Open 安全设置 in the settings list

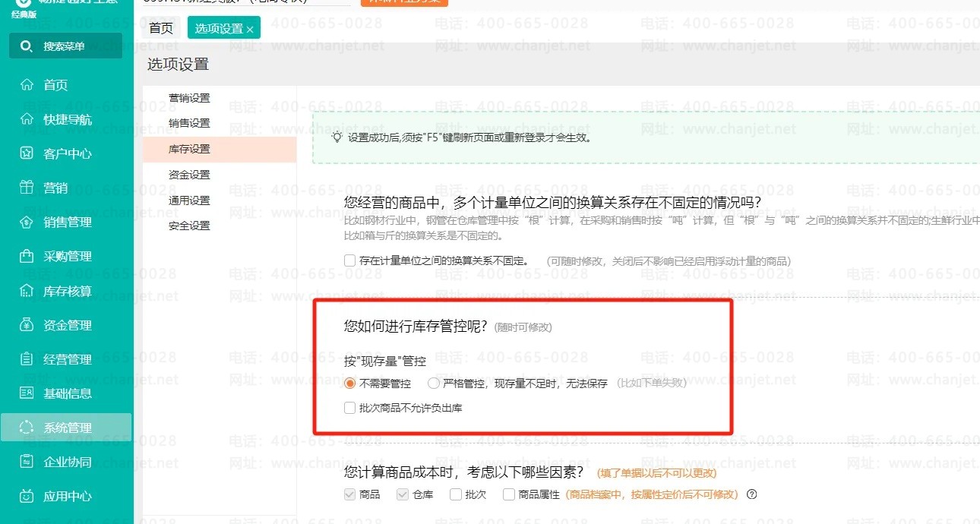189,226
